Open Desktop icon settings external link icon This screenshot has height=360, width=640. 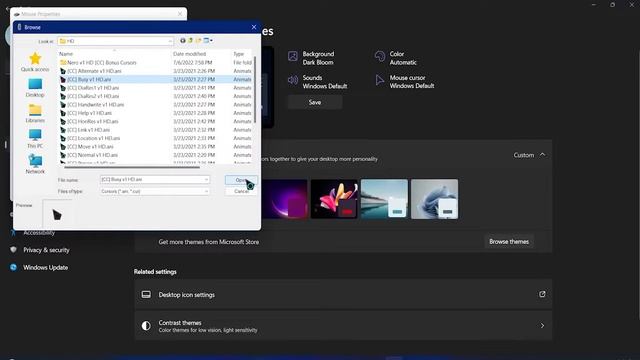(x=542, y=294)
